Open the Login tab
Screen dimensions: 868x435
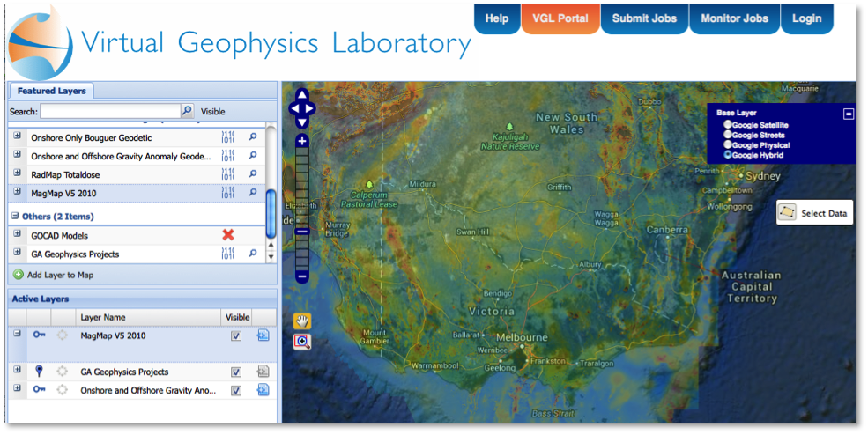click(x=806, y=18)
